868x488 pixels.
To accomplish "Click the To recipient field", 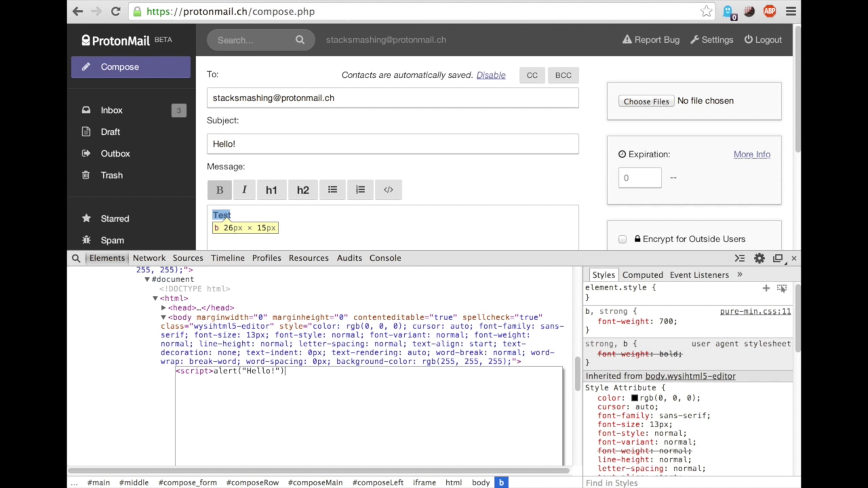I will pyautogui.click(x=393, y=98).
